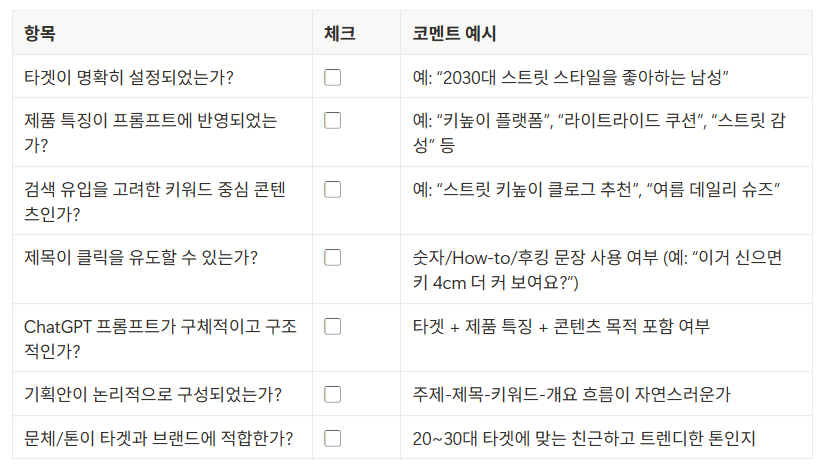Click the 코멘트 예시 column header
Image resolution: width=821 pixels, height=467 pixels.
pyautogui.click(x=454, y=34)
